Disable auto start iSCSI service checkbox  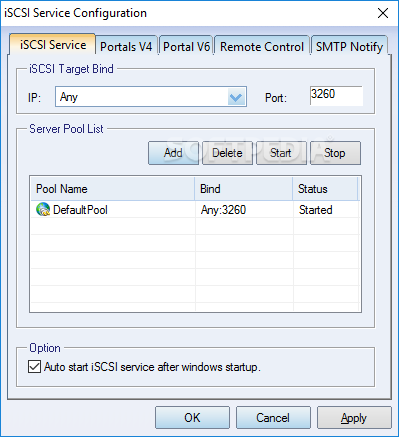click(34, 367)
